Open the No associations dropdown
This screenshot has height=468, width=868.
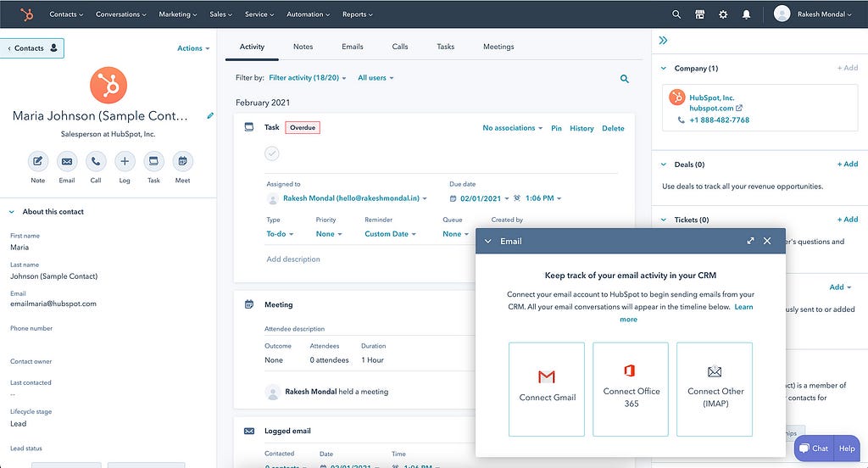(x=512, y=128)
